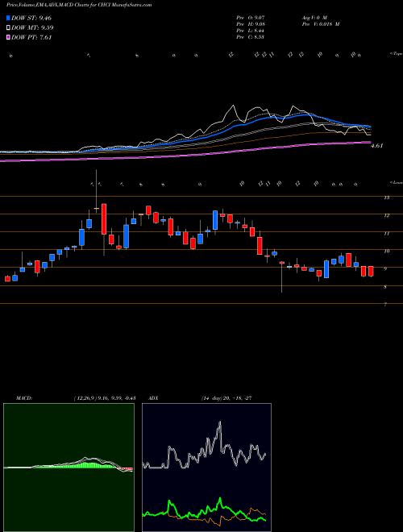
Task: Open the green MACD histogram chart panel
Action: 69,468
